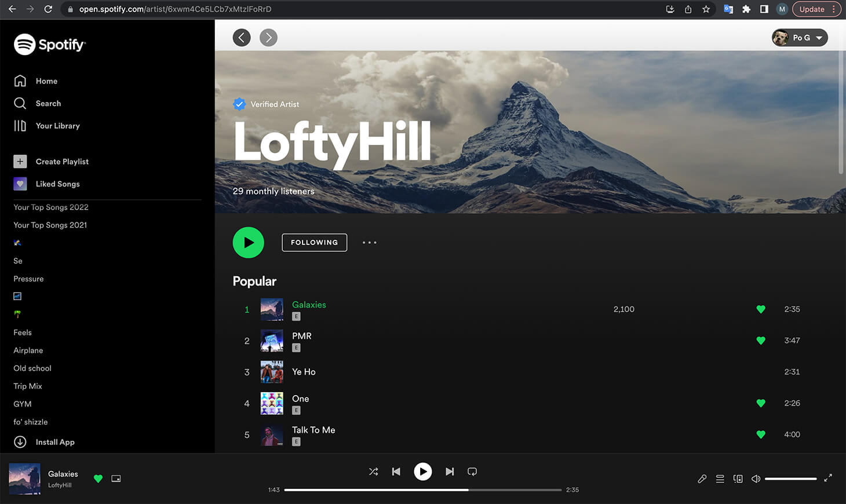Click the Ye Ho album thumbnail
Image resolution: width=846 pixels, height=504 pixels.
coord(272,372)
